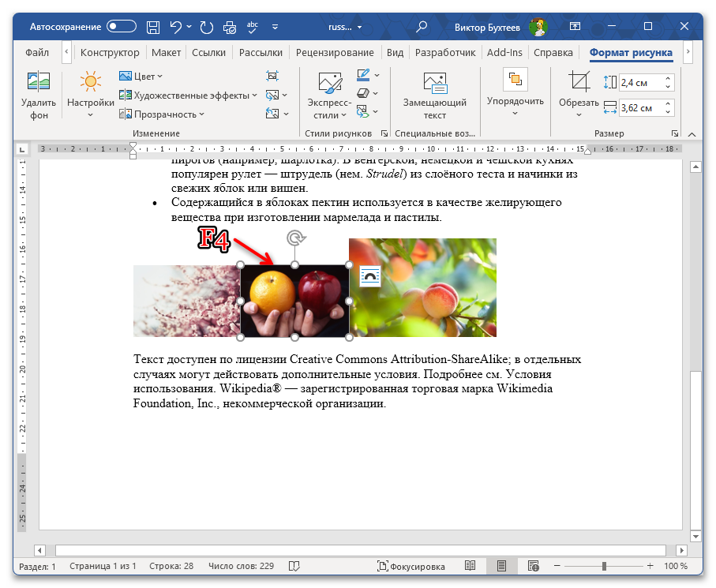Select the cherry blossom picture
This screenshot has height=588, width=716.
pyautogui.click(x=186, y=301)
